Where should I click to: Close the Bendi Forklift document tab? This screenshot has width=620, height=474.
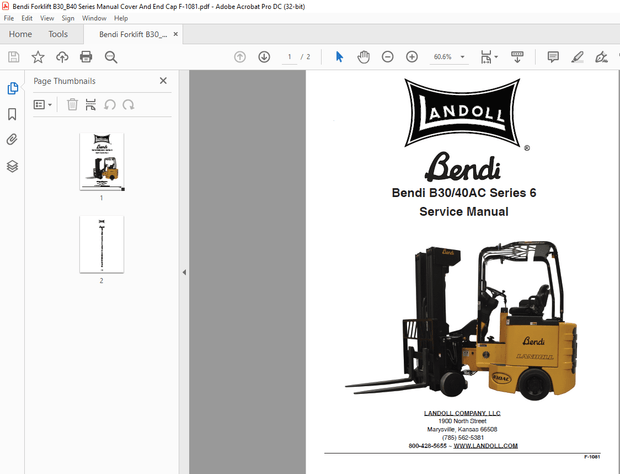[176, 34]
